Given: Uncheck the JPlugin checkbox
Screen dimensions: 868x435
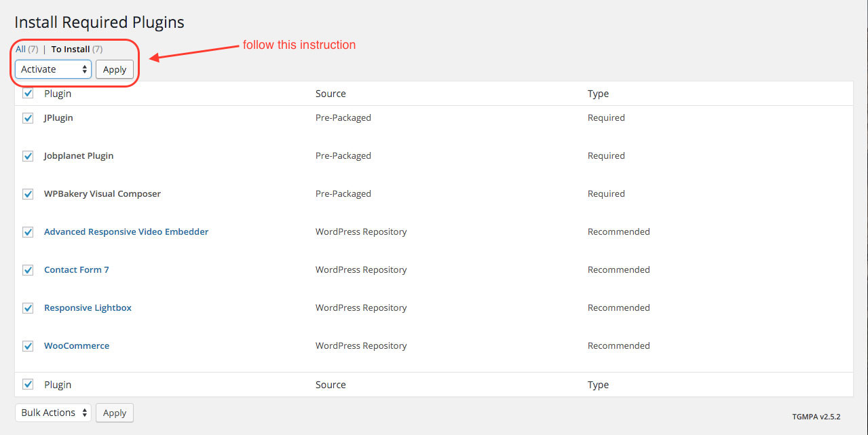Looking at the screenshot, I should tap(28, 118).
